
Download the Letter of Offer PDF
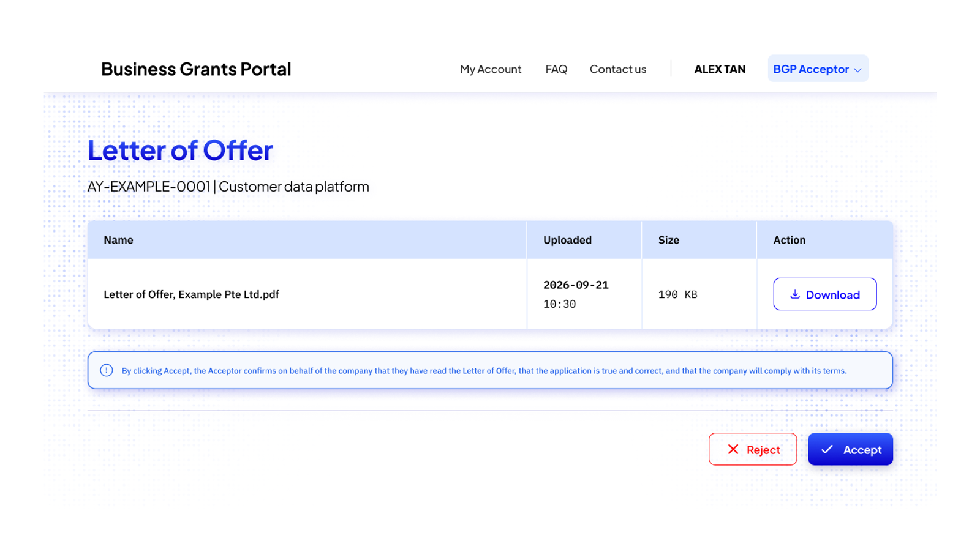824,294
